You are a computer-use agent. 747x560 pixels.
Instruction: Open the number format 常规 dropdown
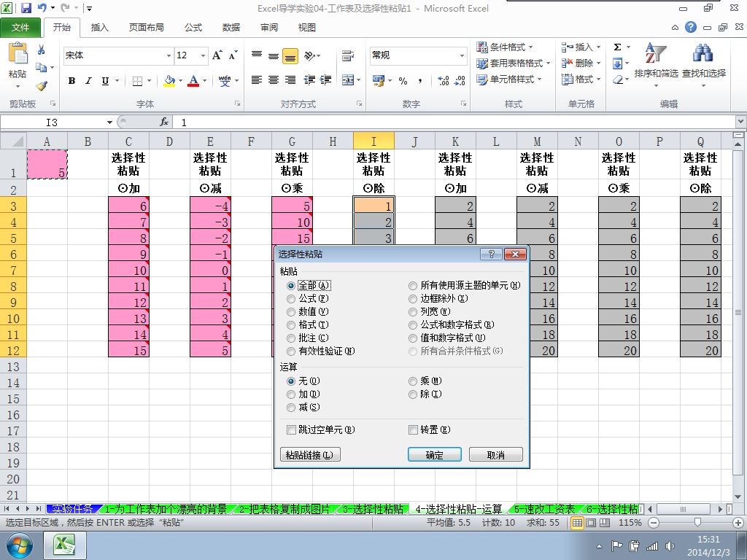pos(462,55)
